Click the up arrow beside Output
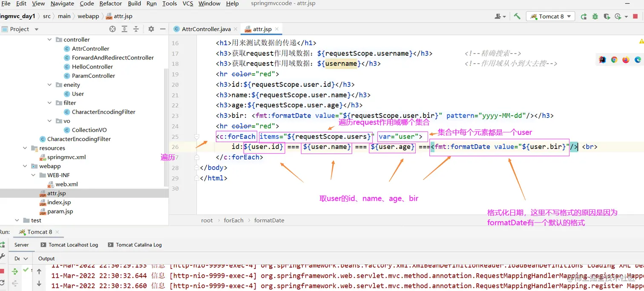This screenshot has width=644, height=291. click(x=39, y=271)
